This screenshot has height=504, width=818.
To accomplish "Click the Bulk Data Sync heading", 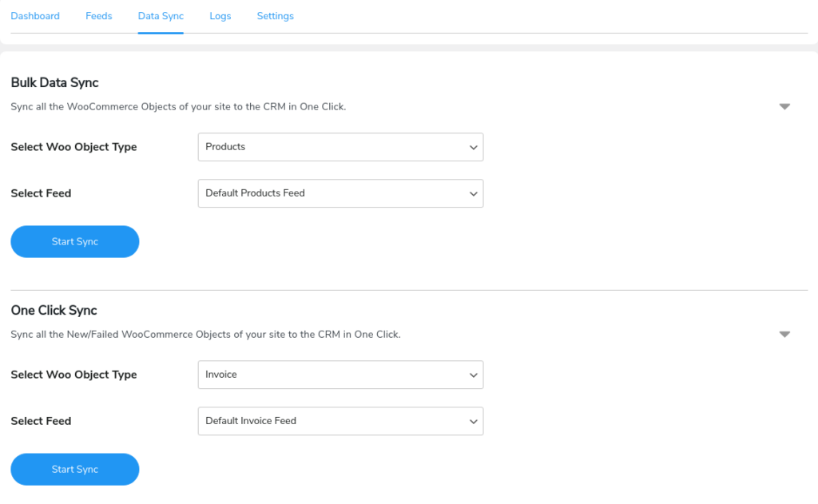I will 54,82.
